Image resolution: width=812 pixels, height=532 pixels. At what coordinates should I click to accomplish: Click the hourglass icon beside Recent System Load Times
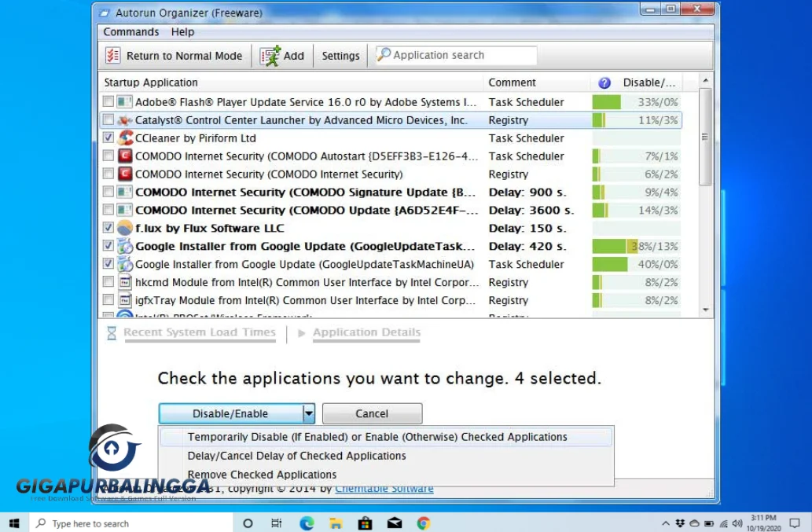[x=112, y=332]
